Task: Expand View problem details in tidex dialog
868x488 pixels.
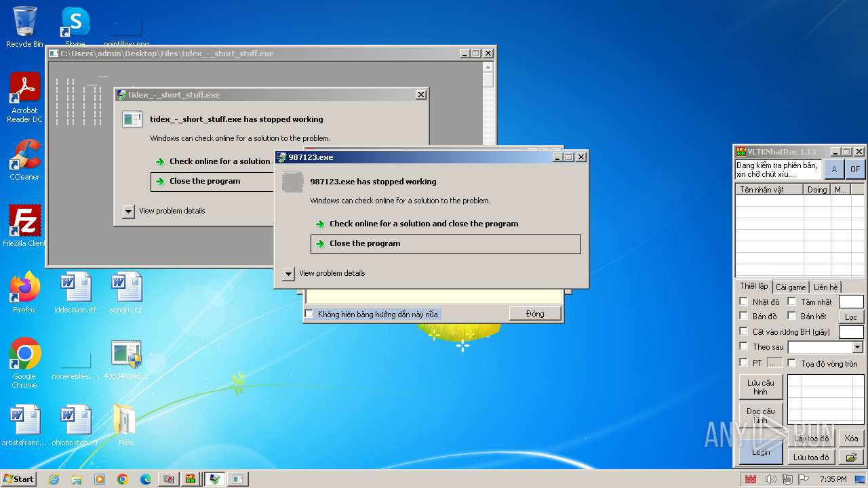Action: [x=129, y=211]
